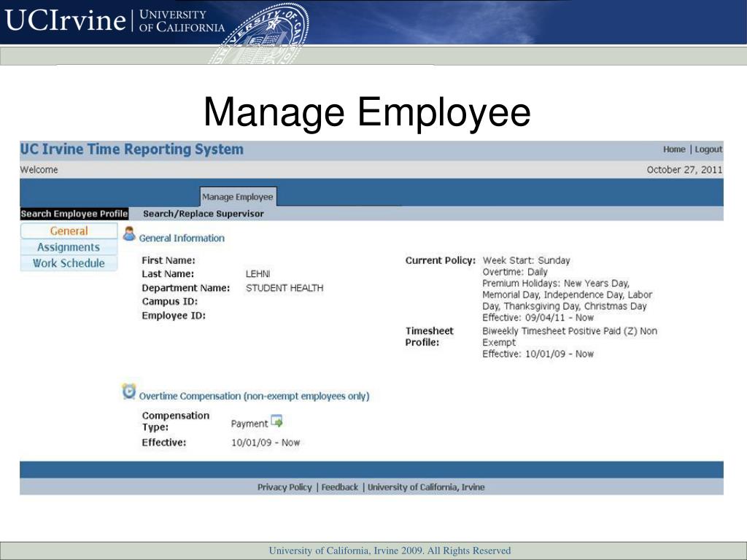
Task: Open Search/Replace Supervisor submenu
Action: tap(204, 214)
